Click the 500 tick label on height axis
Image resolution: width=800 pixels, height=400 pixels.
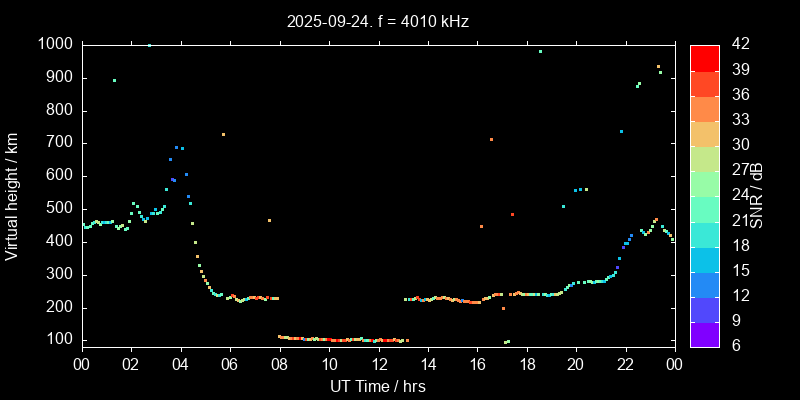[x=58, y=209]
